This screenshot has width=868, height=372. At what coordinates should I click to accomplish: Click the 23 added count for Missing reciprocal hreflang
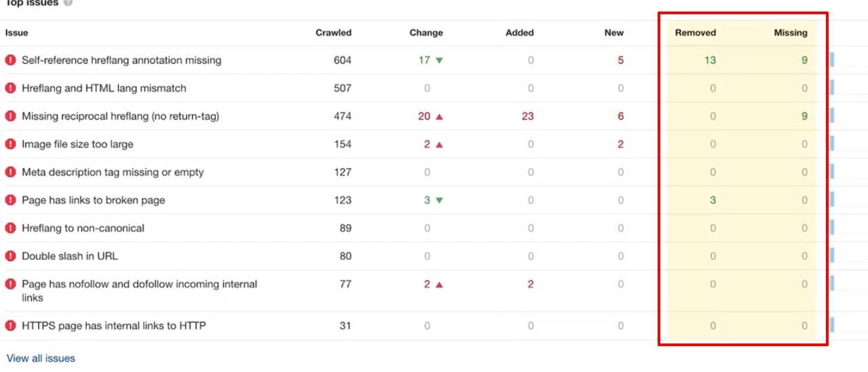[x=527, y=116]
